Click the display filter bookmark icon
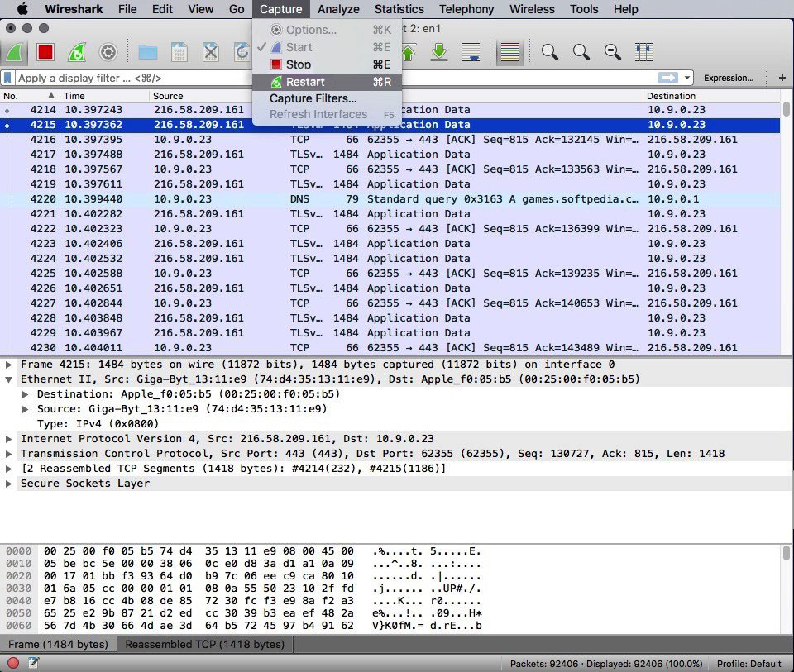Image resolution: width=794 pixels, height=672 pixels. pyautogui.click(x=7, y=78)
